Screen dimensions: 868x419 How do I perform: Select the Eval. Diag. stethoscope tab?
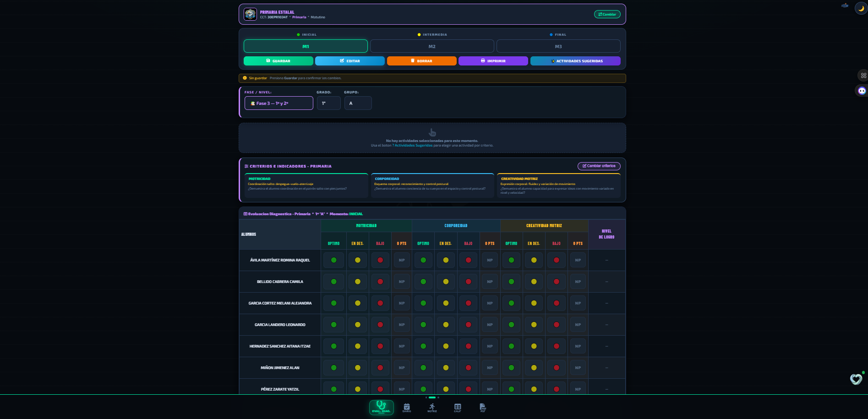(x=381, y=408)
